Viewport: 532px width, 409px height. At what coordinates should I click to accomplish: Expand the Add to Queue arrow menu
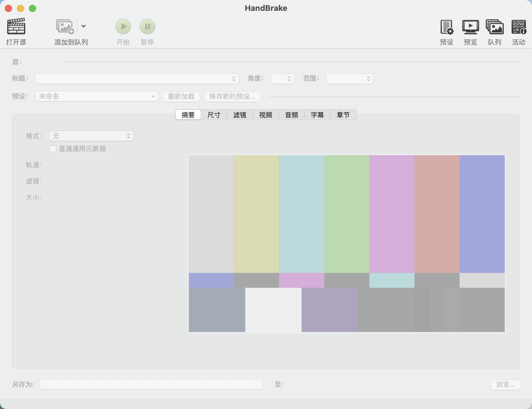(84, 26)
